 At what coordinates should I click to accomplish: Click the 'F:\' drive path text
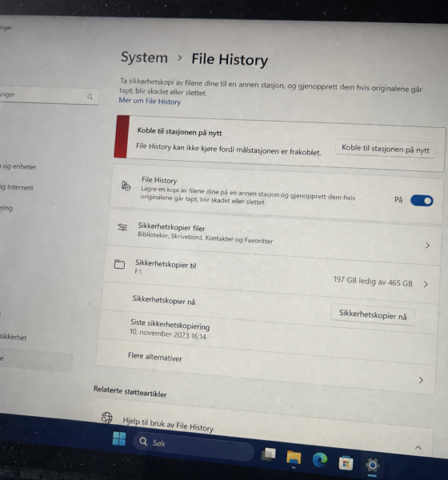(138, 271)
